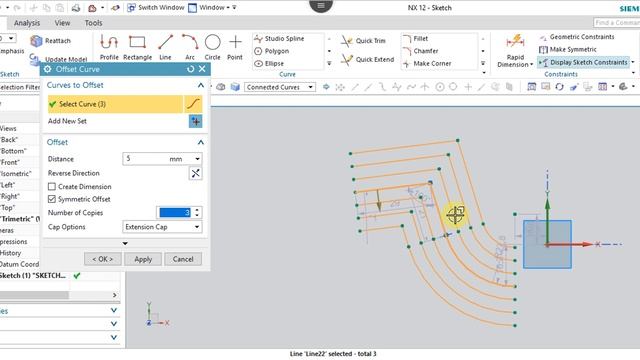The image size is (640, 360).
Task: Click the curve selection icon beside Select Curve
Action: point(193,104)
